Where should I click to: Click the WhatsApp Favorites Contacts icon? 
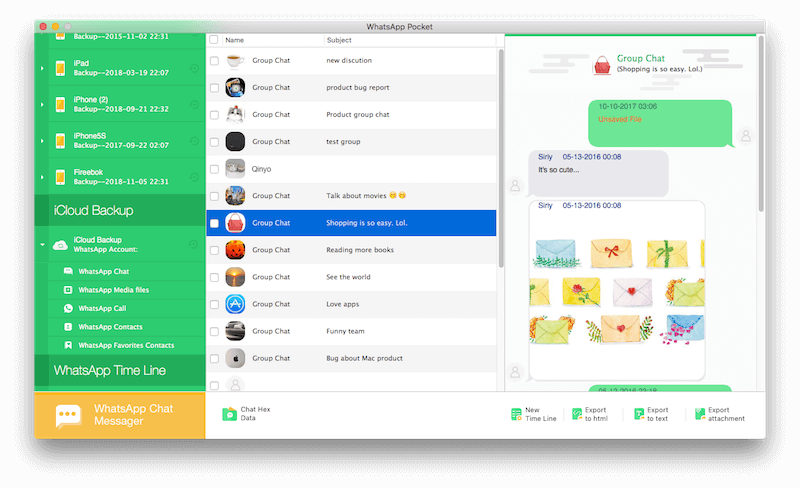[x=68, y=345]
